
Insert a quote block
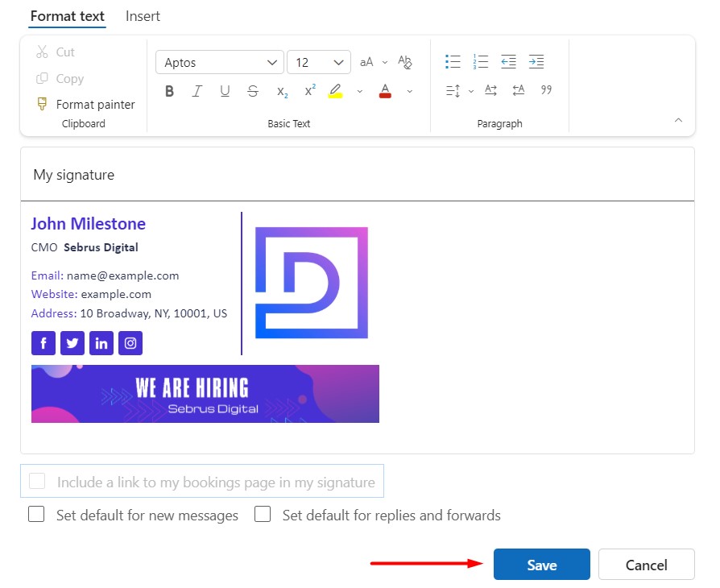pyautogui.click(x=546, y=90)
